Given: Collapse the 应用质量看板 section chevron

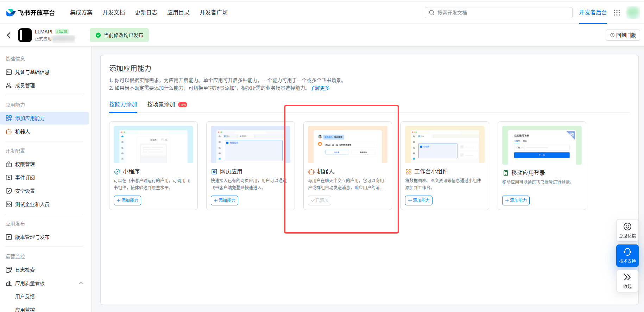Looking at the screenshot, I should pyautogui.click(x=81, y=283).
